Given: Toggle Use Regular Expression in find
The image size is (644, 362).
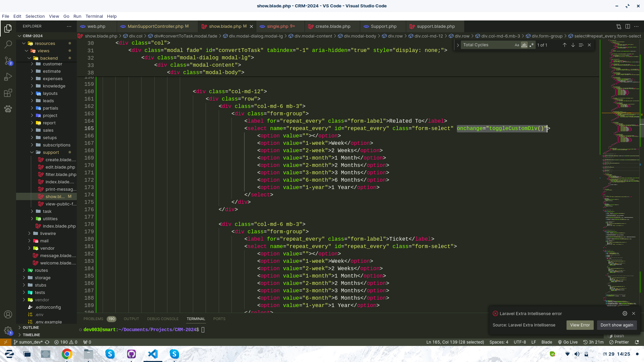Looking at the screenshot, I should [532, 45].
